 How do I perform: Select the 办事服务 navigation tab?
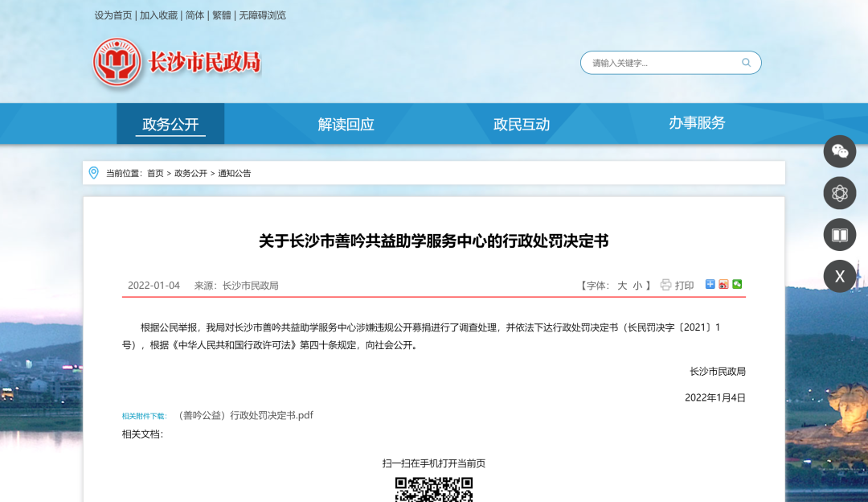click(697, 123)
